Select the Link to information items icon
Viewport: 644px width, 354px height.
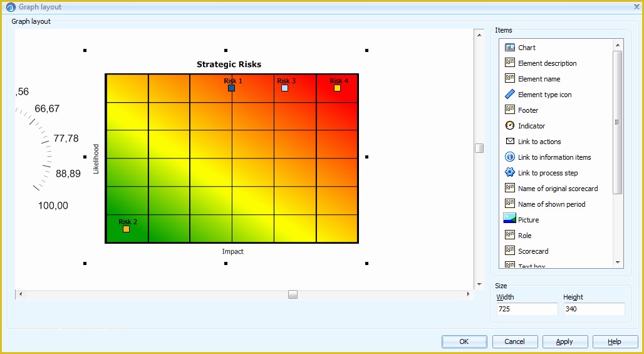pos(510,157)
